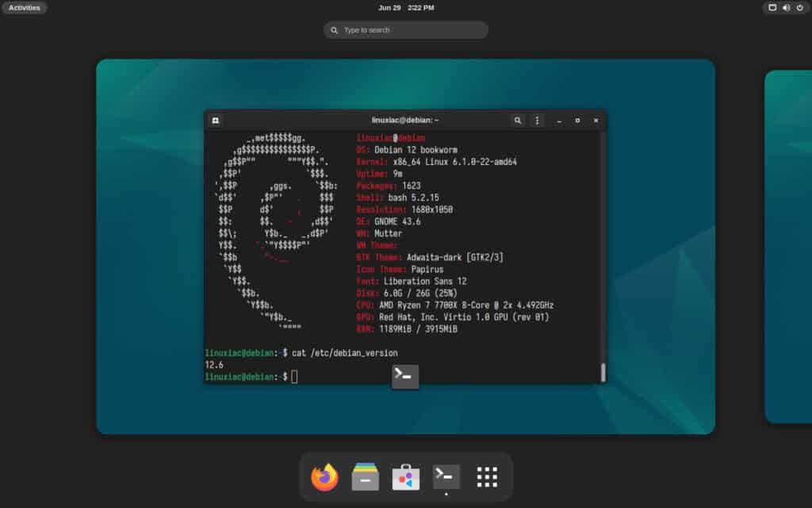Click the wired network status icon

(772, 8)
